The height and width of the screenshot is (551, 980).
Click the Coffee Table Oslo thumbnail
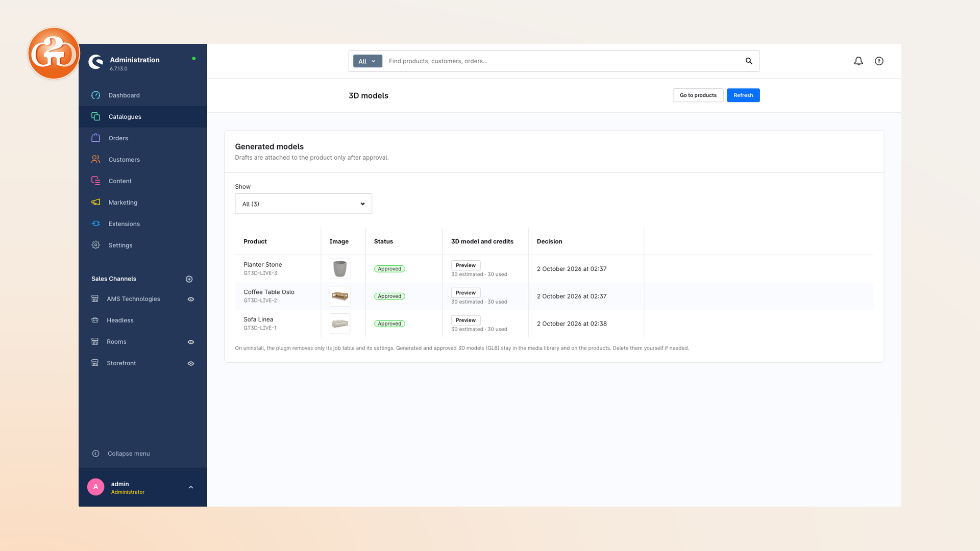340,296
